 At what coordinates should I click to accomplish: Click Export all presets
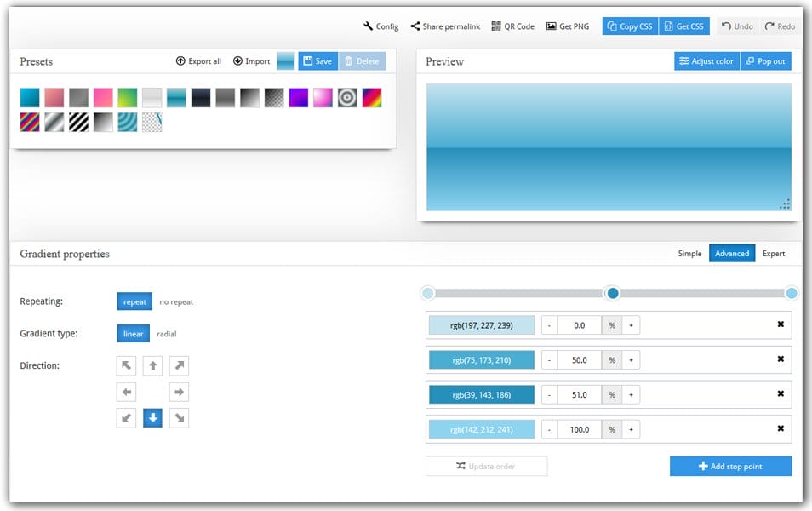198,61
